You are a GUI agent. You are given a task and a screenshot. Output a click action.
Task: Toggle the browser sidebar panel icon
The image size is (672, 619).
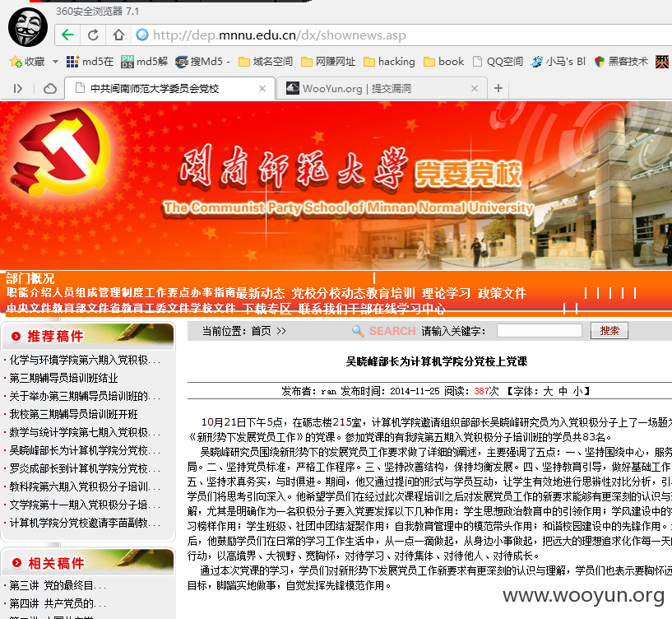(x=17, y=88)
